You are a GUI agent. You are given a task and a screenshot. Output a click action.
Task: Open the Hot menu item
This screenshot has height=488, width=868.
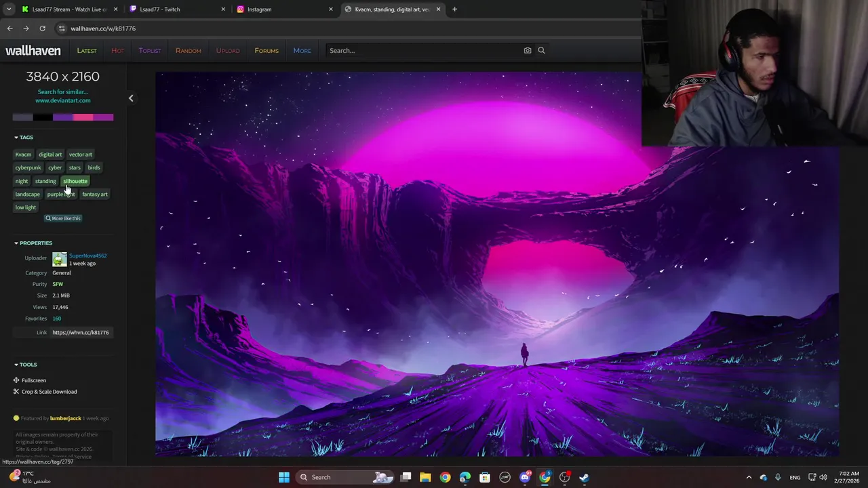pyautogui.click(x=117, y=50)
